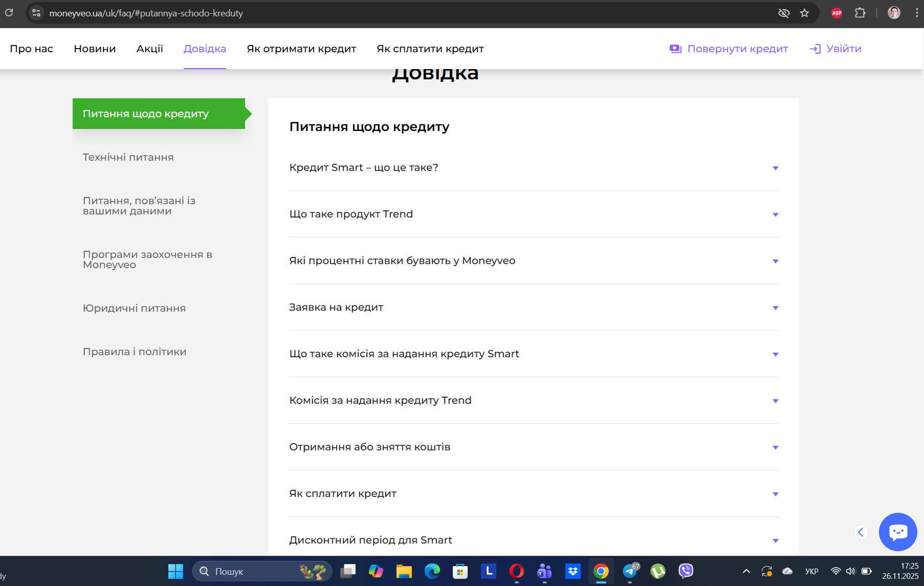Open OneDrive cloud tray icon

click(787, 571)
